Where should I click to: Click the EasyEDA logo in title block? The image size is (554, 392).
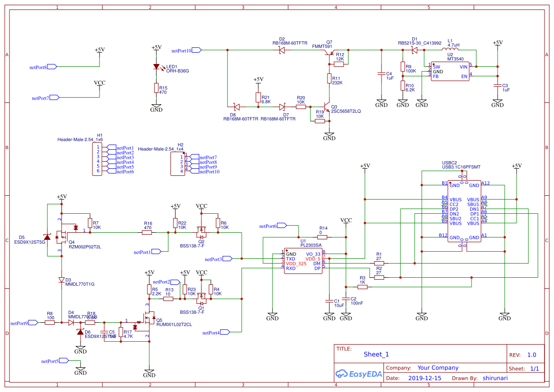click(359, 374)
